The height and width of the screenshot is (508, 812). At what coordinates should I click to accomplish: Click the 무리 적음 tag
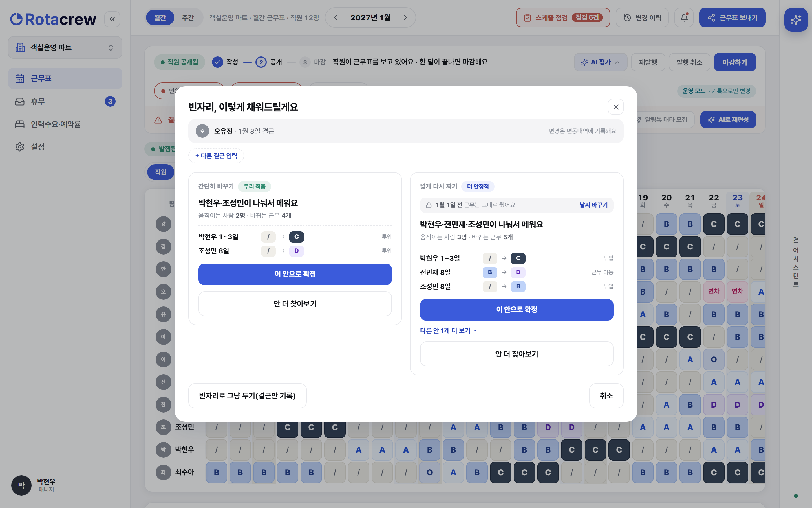[254, 186]
